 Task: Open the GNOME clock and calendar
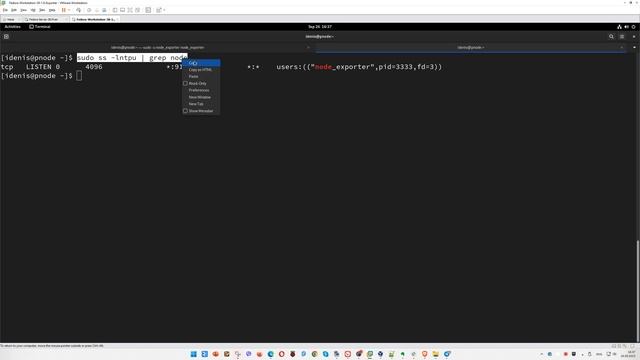[320, 27]
